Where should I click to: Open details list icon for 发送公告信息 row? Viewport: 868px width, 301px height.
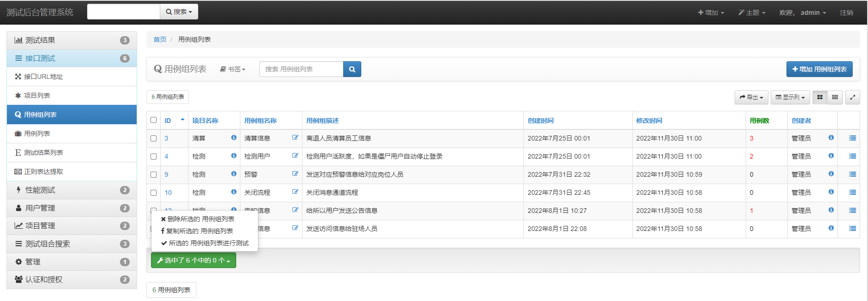point(852,211)
